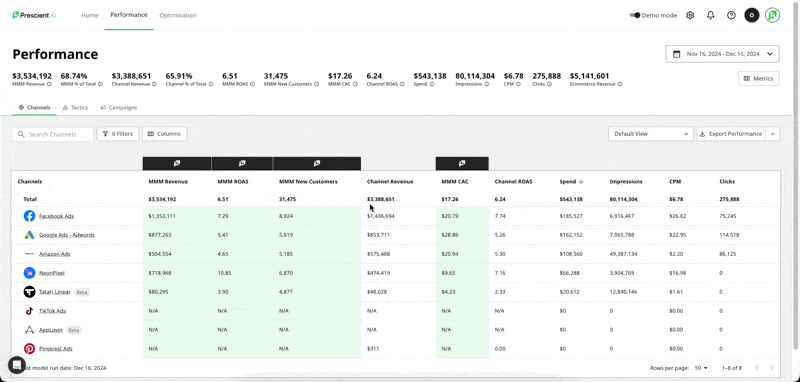800x382 pixels.
Task: Open the AppLovin channel link
Action: [x=51, y=330]
